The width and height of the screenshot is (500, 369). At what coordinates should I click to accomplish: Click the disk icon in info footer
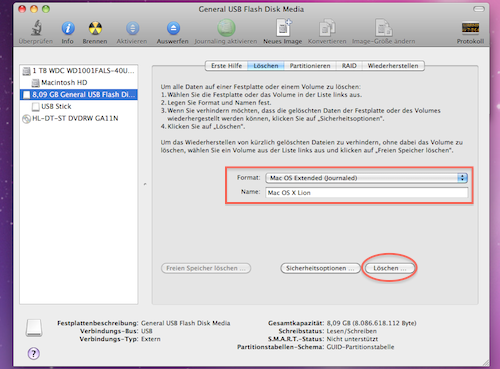coord(34,328)
